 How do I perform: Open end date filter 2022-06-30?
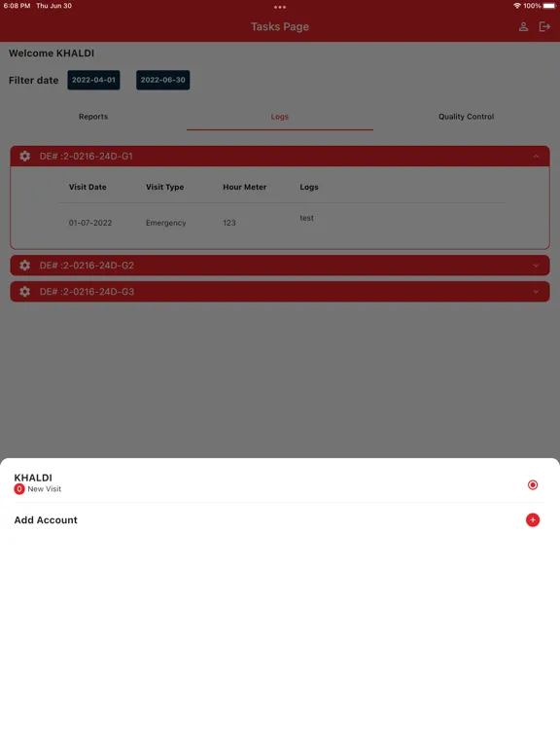point(163,80)
